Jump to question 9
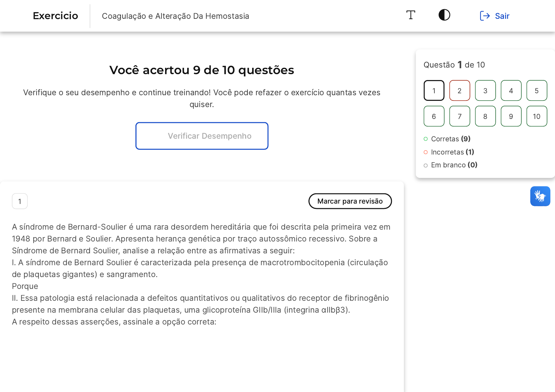 (x=511, y=116)
